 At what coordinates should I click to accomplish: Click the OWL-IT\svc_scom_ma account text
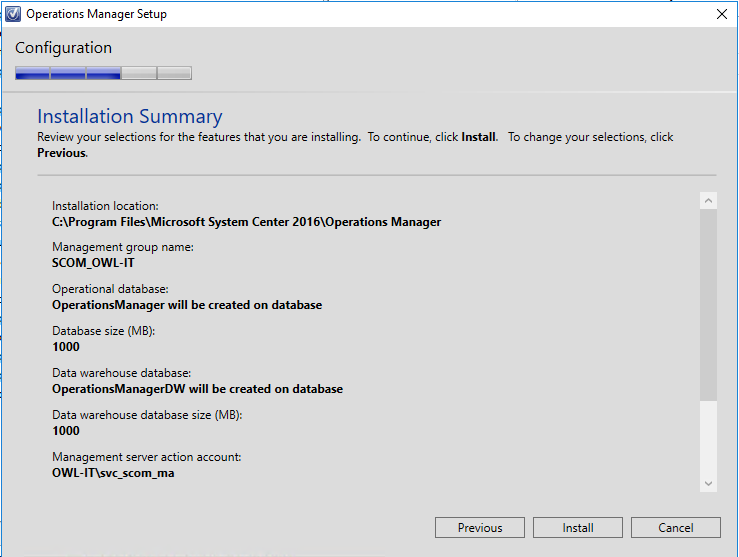pyautogui.click(x=113, y=473)
